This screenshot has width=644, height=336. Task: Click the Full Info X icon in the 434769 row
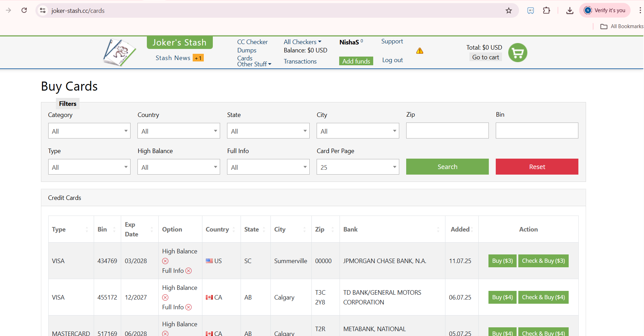[x=189, y=271]
